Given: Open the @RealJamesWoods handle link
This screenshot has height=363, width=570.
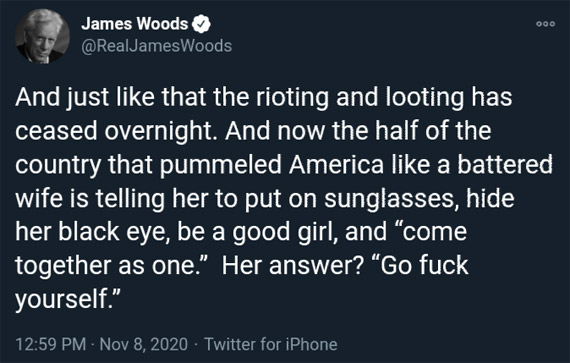Looking at the screenshot, I should [x=156, y=46].
